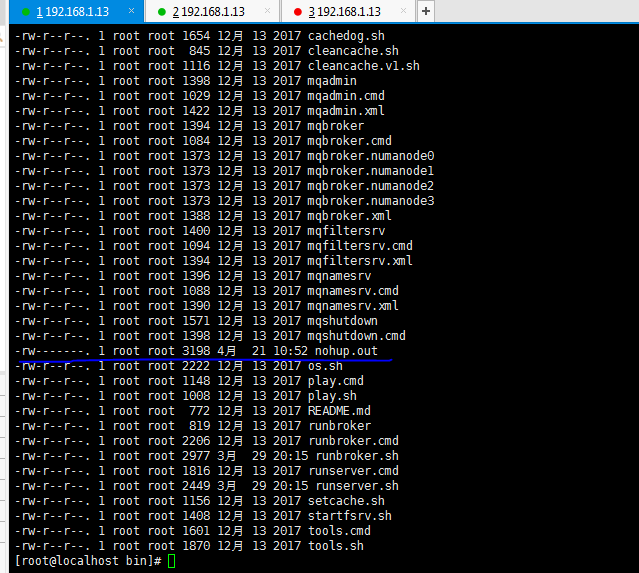Close session tab 2 with its X
Image resolution: width=639 pixels, height=573 pixels.
267,11
